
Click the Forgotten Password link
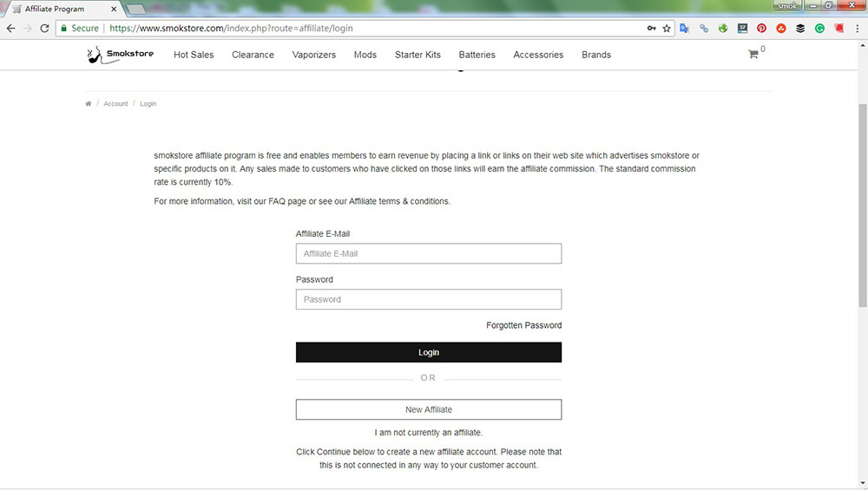tap(523, 325)
